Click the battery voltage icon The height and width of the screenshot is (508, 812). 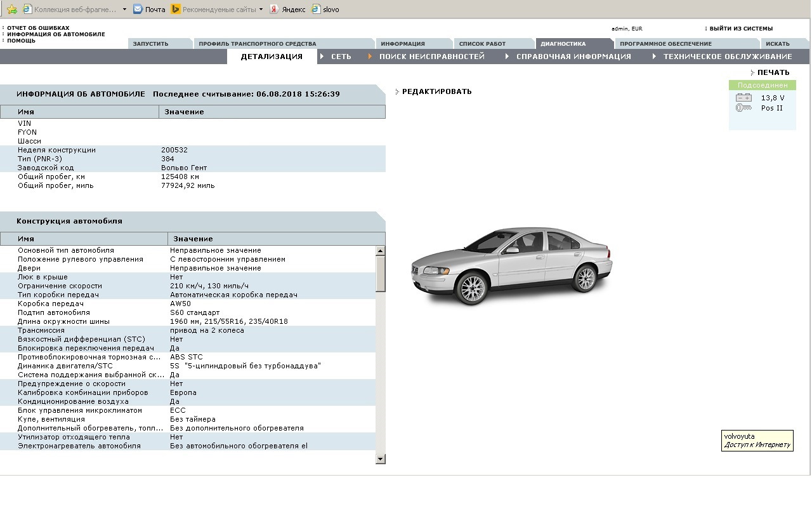(743, 98)
